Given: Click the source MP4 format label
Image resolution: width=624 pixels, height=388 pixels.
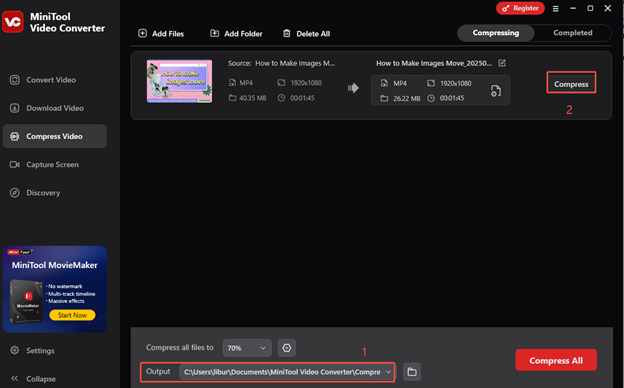Looking at the screenshot, I should (246, 83).
